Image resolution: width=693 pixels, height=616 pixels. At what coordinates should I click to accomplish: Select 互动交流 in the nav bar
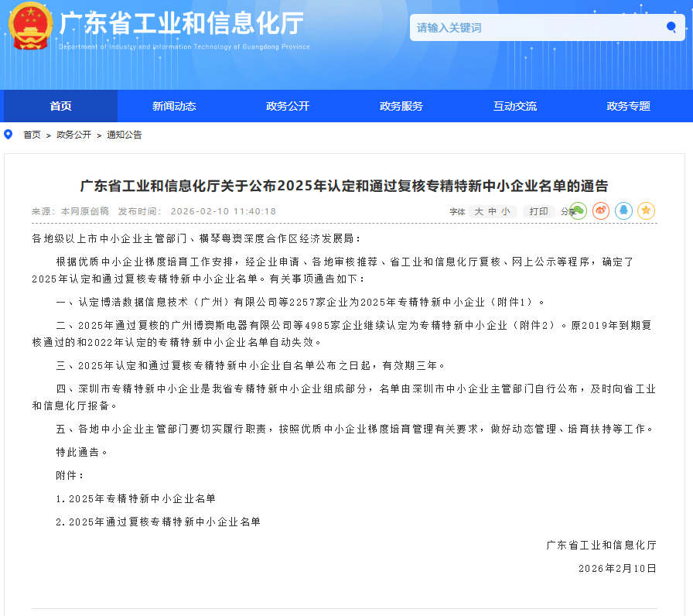(515, 106)
